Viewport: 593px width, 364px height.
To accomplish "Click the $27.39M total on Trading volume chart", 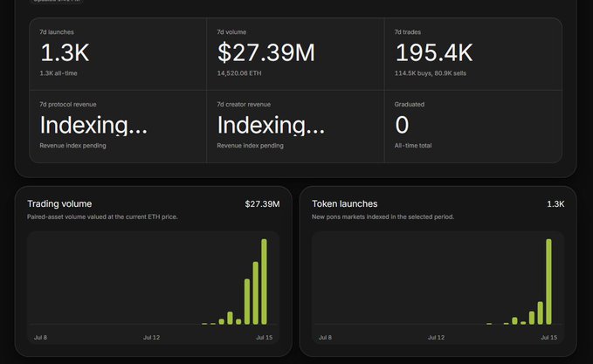I will [262, 204].
